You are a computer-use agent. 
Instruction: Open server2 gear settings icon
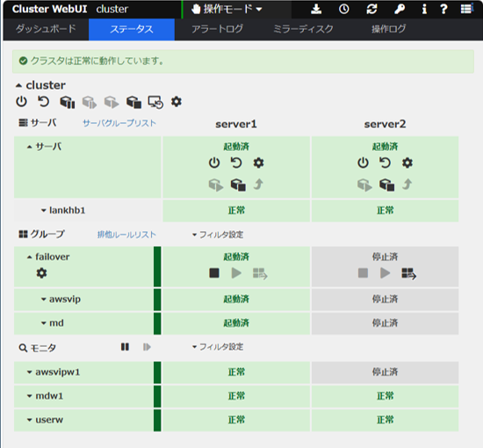click(407, 163)
